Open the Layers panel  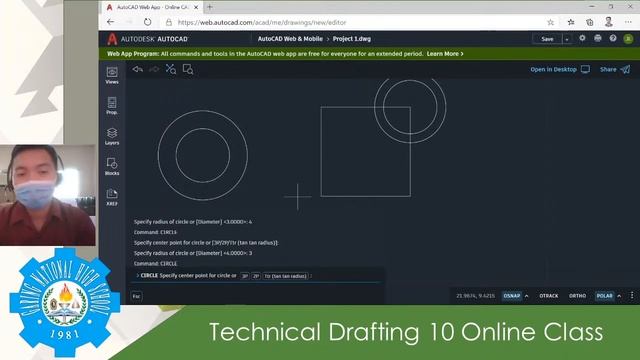[112, 136]
